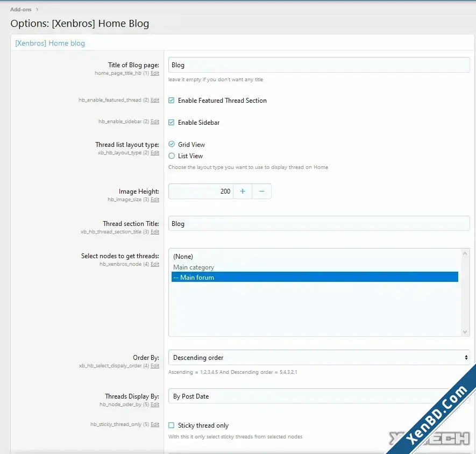Edit the xb_hb_select_dispaly_order option
Viewport: 476px width, 454px height.
point(155,366)
